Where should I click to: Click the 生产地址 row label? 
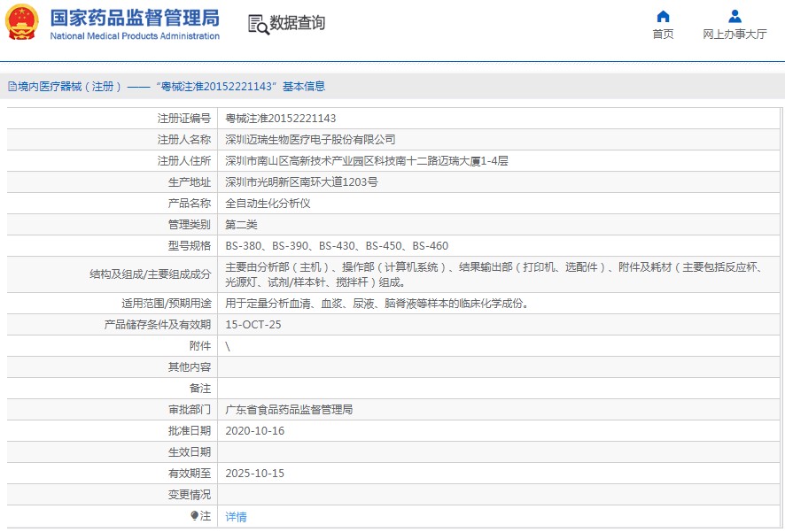pyautogui.click(x=190, y=182)
